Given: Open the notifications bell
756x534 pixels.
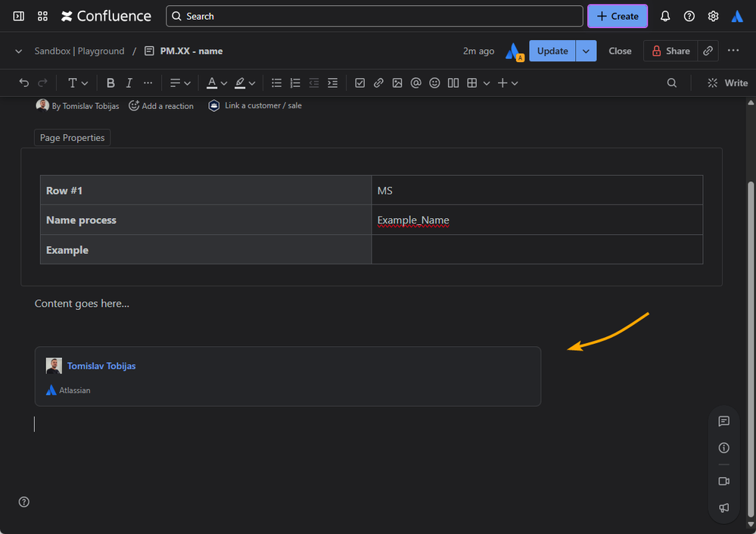Looking at the screenshot, I should pyautogui.click(x=665, y=16).
